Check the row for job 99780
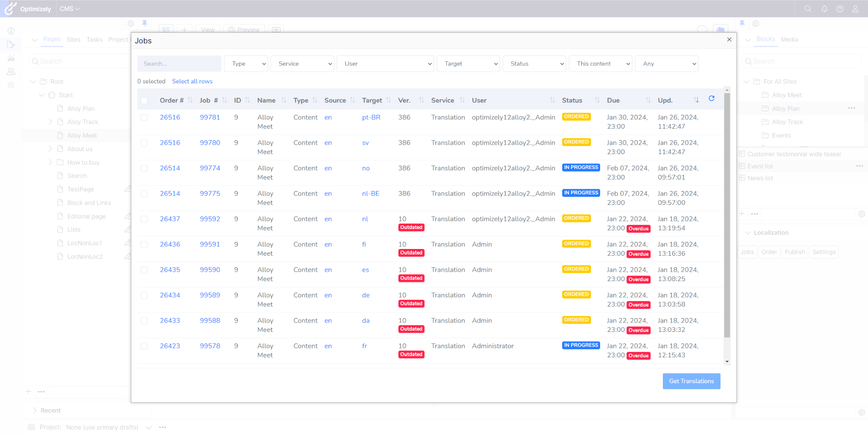868x434 pixels. pyautogui.click(x=144, y=143)
